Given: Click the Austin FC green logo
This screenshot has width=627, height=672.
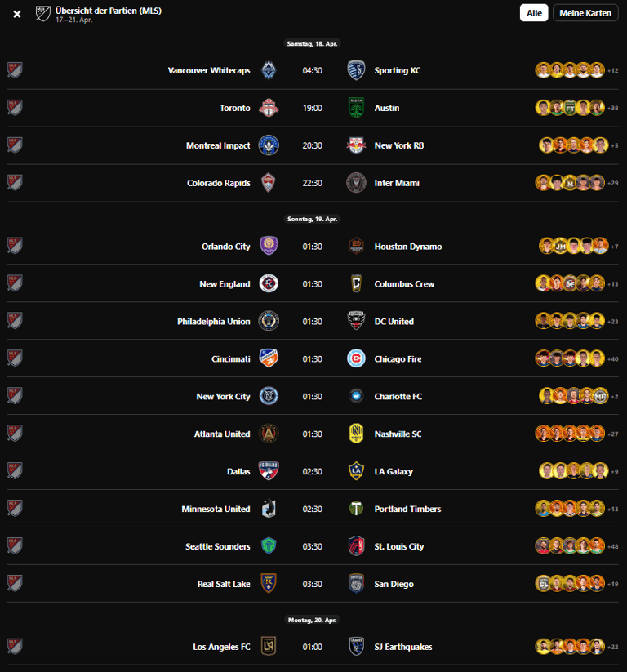Looking at the screenshot, I should point(355,108).
